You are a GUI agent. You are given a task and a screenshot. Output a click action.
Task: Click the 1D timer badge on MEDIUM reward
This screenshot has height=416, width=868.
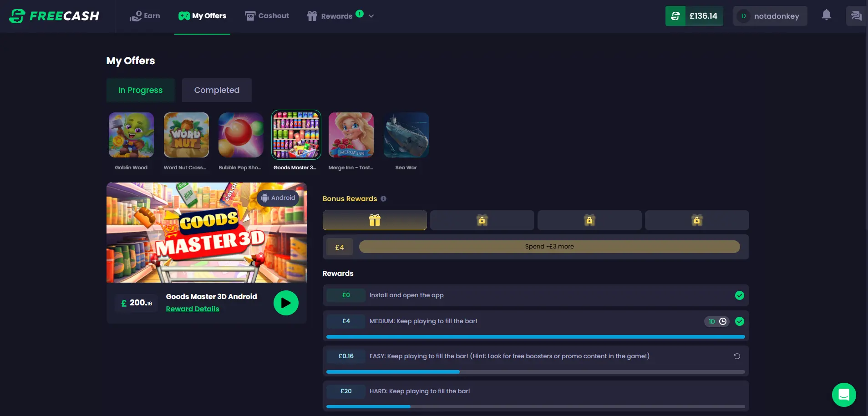pos(717,321)
